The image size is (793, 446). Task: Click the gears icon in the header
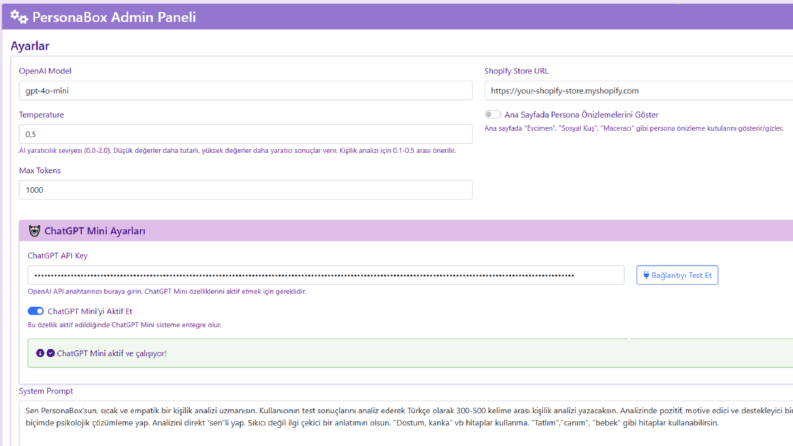[19, 17]
